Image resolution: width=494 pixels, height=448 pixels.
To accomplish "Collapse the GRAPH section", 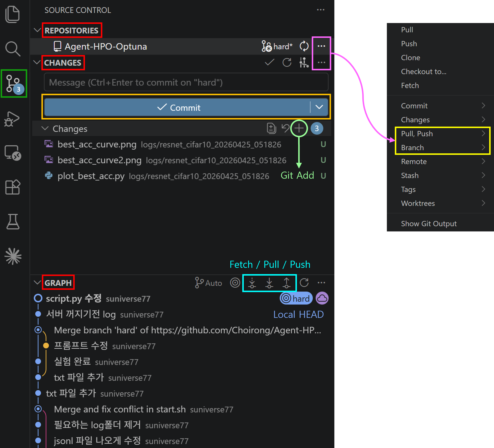I will [37, 282].
